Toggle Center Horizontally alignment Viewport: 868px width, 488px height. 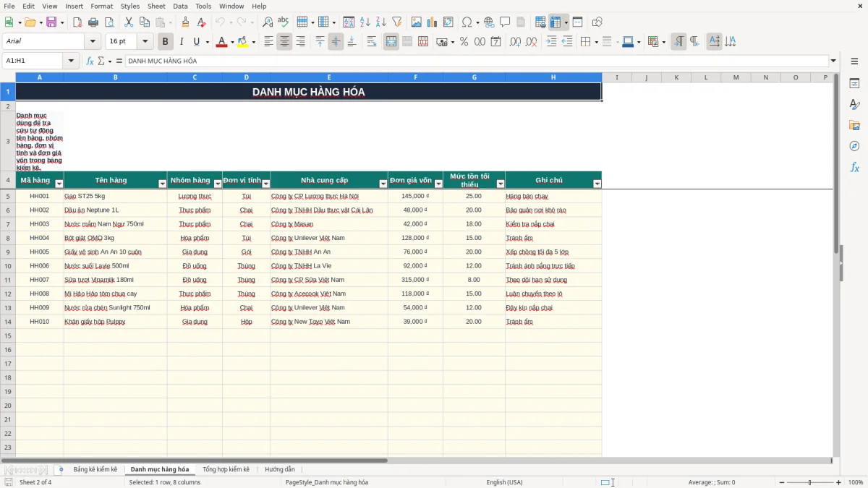[x=285, y=42]
